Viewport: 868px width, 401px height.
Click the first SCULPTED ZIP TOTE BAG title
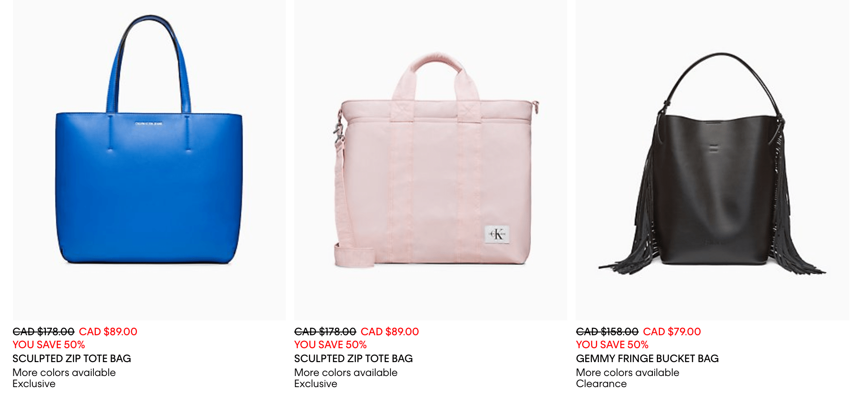72,358
